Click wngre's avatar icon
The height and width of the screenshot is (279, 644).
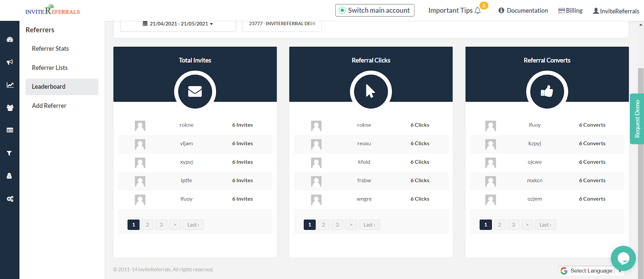pyautogui.click(x=316, y=200)
